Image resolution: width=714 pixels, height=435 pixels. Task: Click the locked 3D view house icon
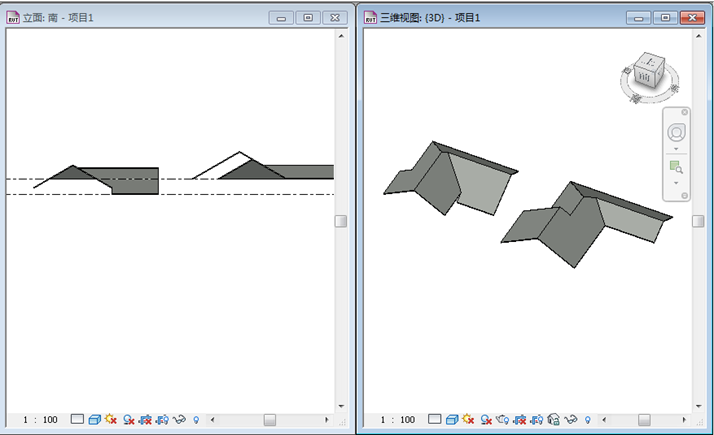click(553, 420)
